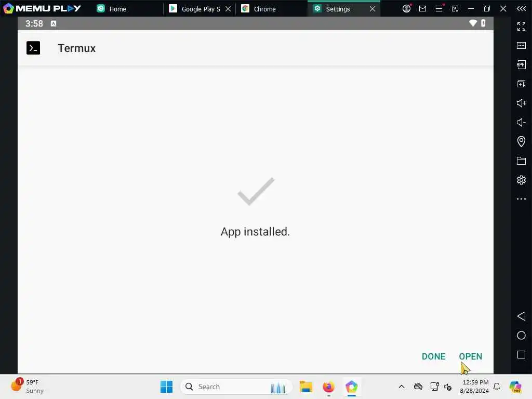
Task: Click the Android notification icon by clock
Action: (54, 23)
